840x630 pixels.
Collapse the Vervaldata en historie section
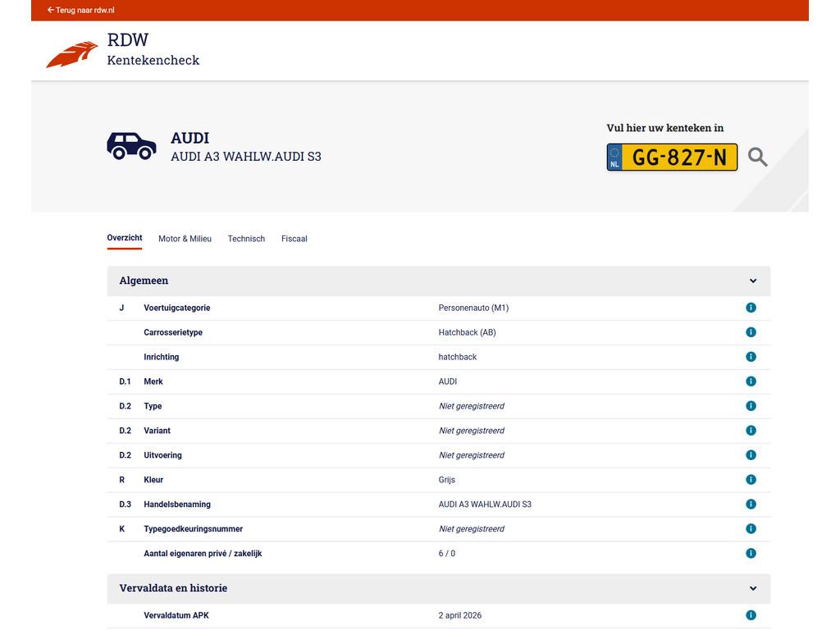(752, 589)
